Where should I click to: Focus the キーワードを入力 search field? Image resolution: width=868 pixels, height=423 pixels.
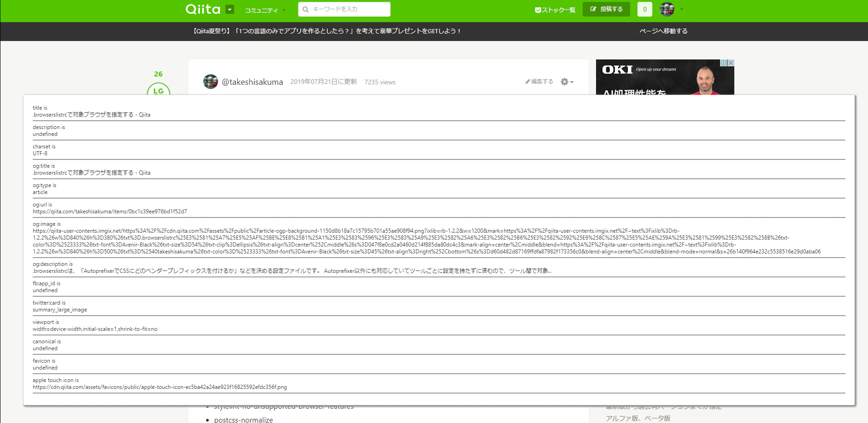pyautogui.click(x=344, y=9)
